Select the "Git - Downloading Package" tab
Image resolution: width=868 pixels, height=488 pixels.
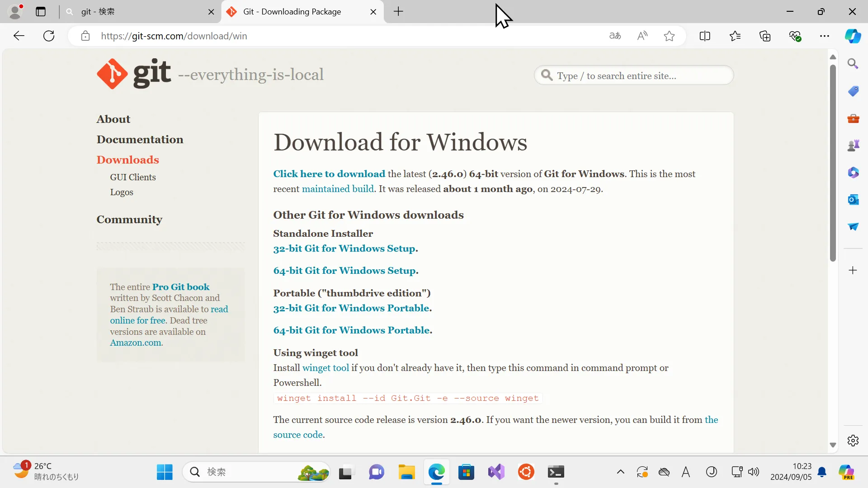coord(302,12)
